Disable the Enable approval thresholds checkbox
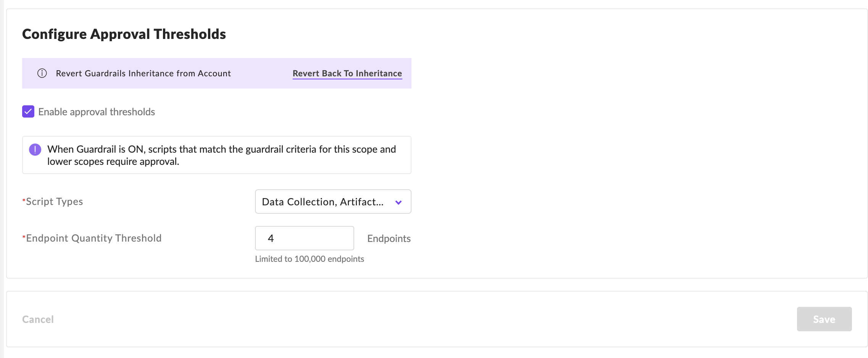The image size is (868, 358). [28, 111]
